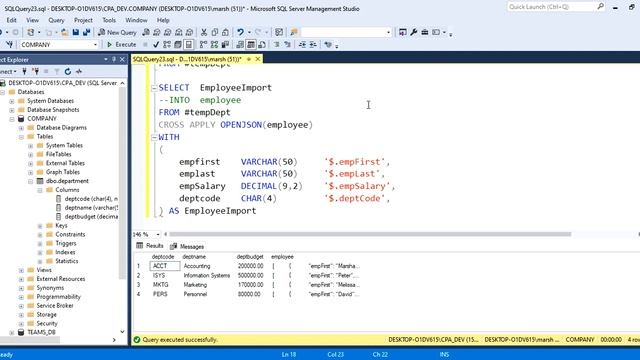Expand the Database Snapshots node
This screenshot has width=640, height=360.
pyautogui.click(x=12, y=110)
